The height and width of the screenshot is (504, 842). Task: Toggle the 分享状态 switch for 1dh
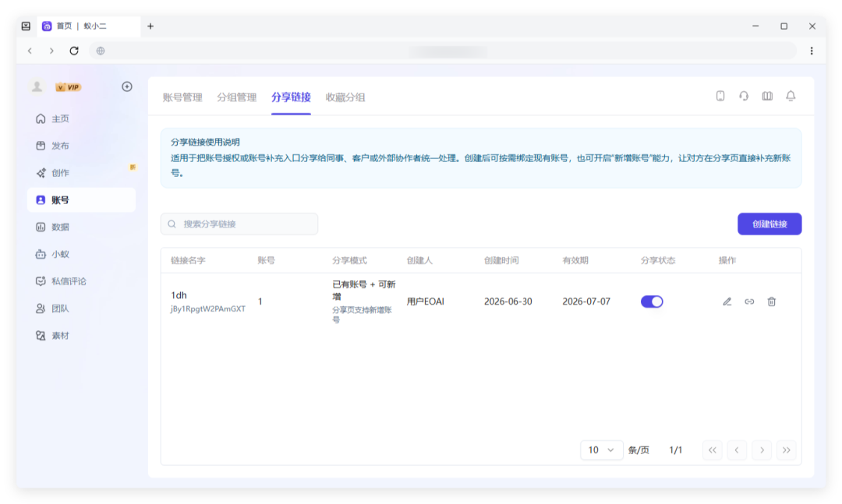pos(652,301)
